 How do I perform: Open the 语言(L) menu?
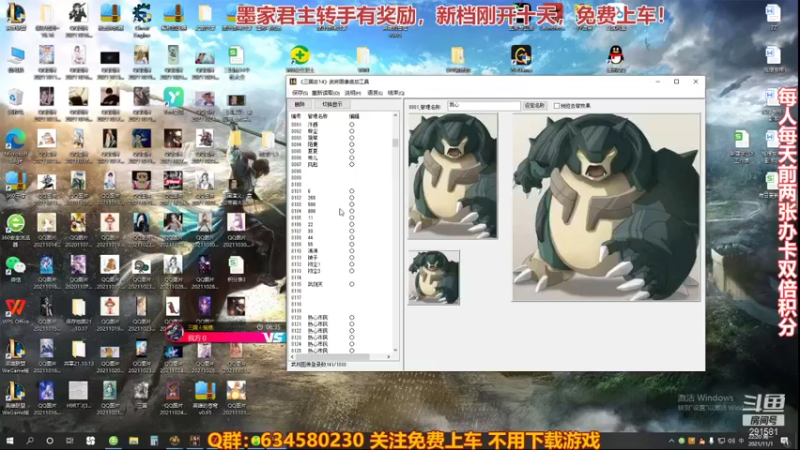[375, 93]
